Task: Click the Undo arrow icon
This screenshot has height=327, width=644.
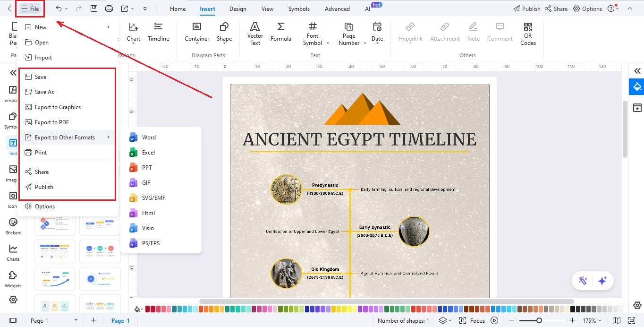Action: 59,9
